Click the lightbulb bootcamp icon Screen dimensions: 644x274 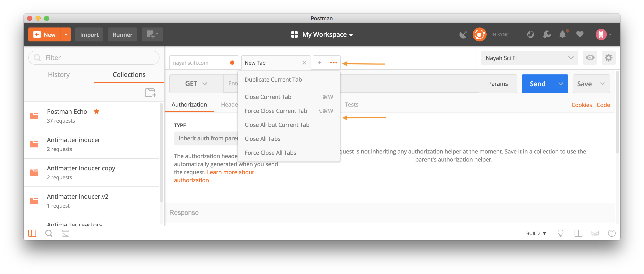560,233
